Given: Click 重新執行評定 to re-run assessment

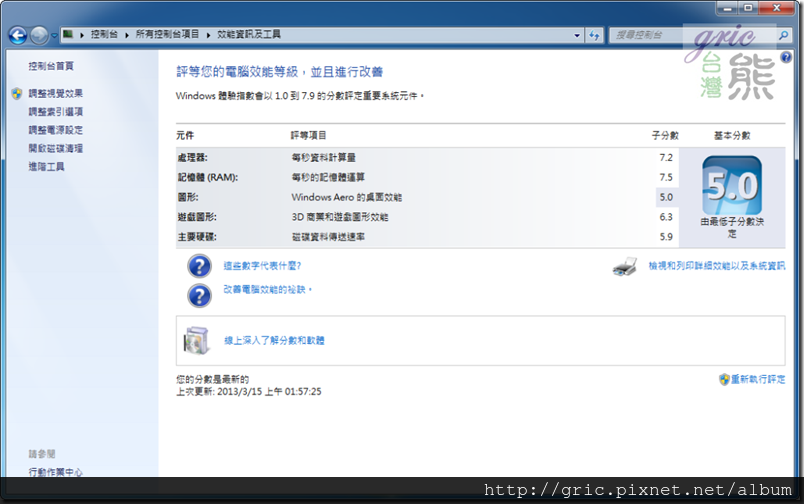Looking at the screenshot, I should (x=758, y=379).
